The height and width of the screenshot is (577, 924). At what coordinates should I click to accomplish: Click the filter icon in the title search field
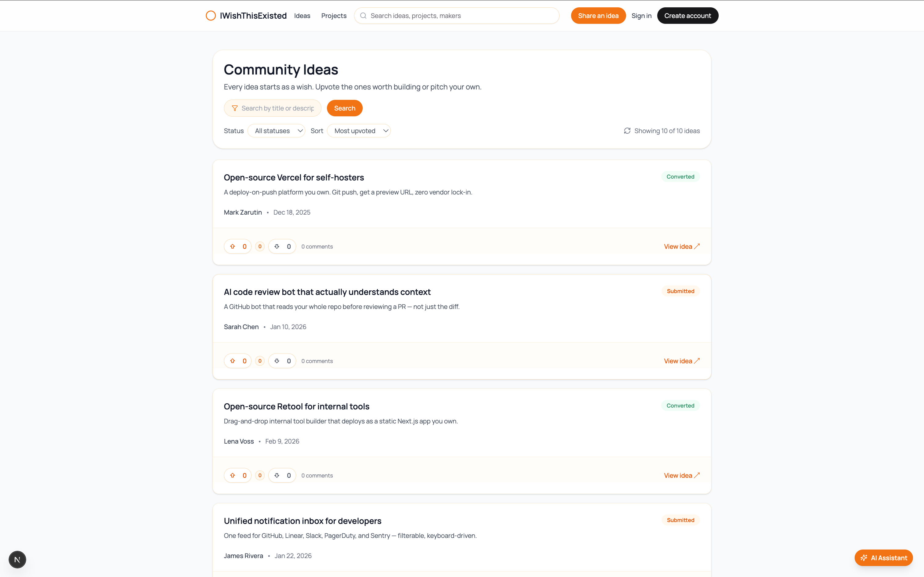point(234,108)
